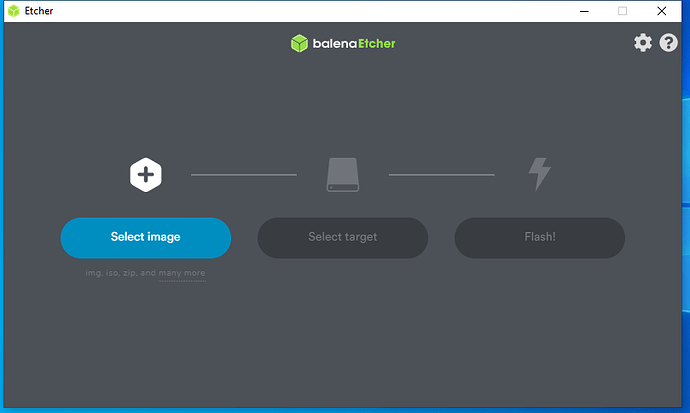Open help via the question mark icon
Viewport: 690px width, 413px height.
coord(668,43)
